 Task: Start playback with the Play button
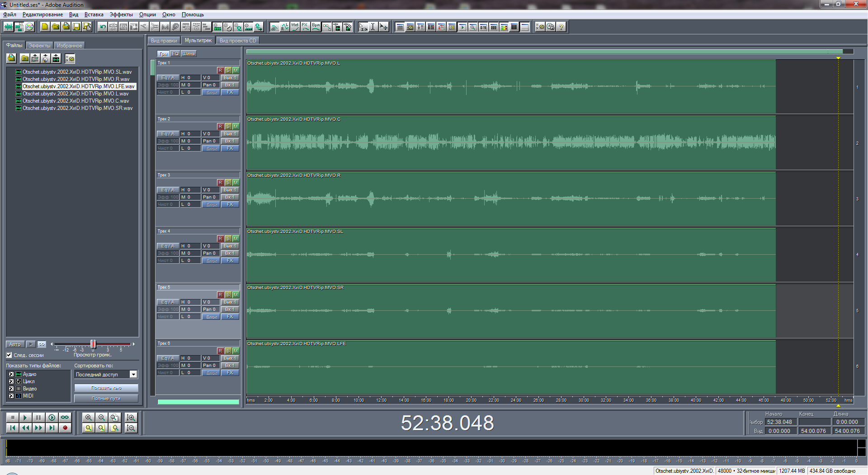[25, 418]
